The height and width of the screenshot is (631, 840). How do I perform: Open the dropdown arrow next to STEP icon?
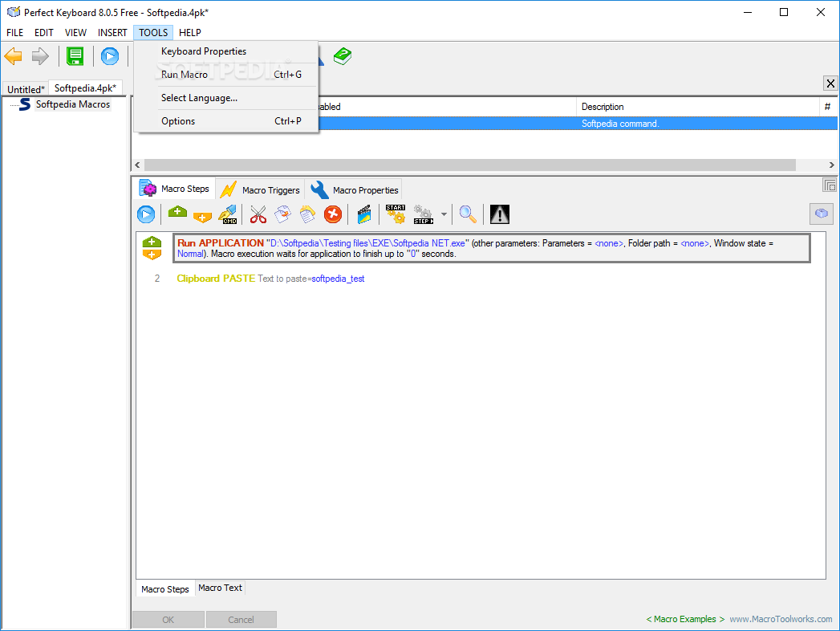click(444, 214)
